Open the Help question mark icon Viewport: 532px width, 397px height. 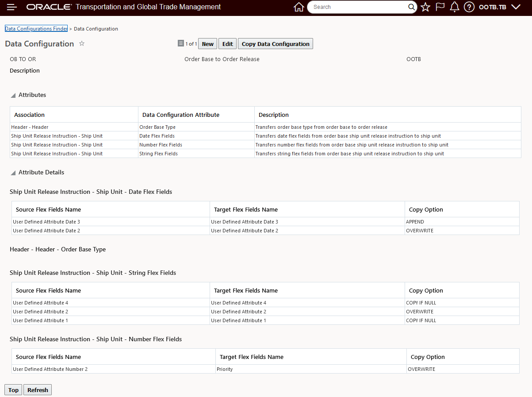[469, 7]
